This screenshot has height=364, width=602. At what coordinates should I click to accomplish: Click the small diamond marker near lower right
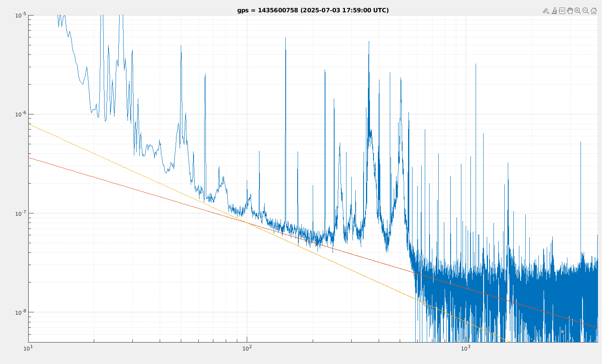[x=562, y=331]
